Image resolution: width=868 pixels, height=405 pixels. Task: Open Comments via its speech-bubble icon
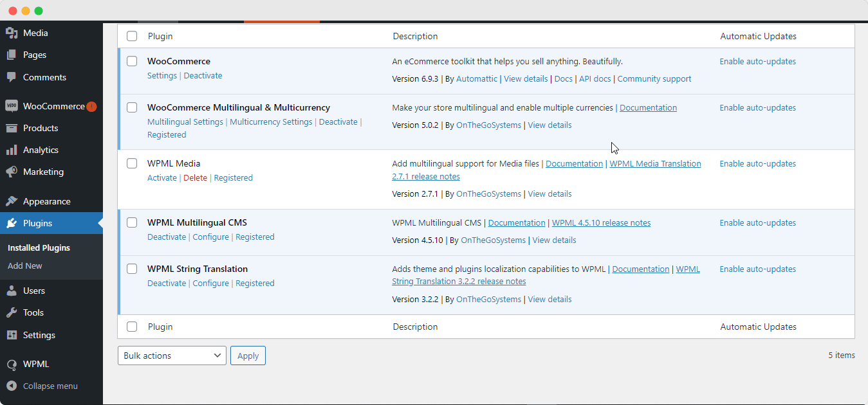click(x=12, y=77)
